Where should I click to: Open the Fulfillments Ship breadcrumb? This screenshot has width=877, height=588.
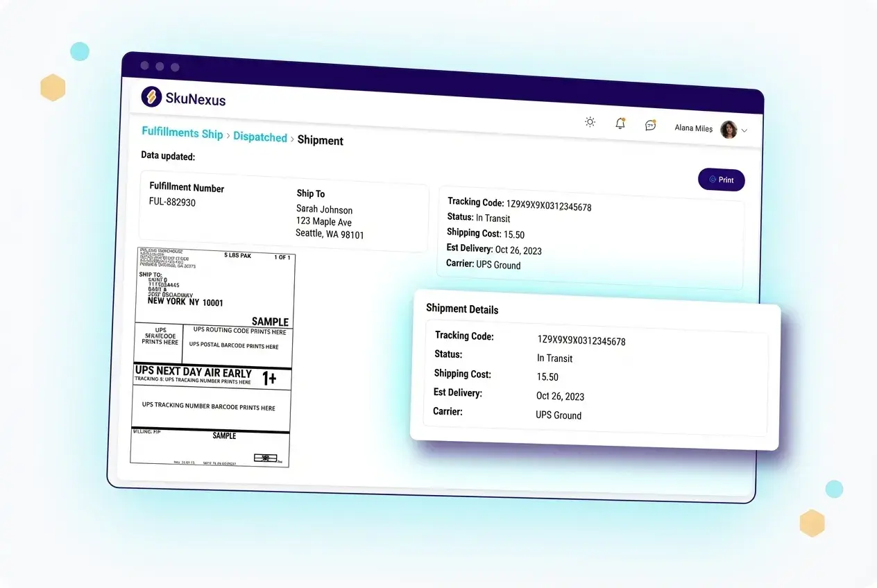click(182, 132)
